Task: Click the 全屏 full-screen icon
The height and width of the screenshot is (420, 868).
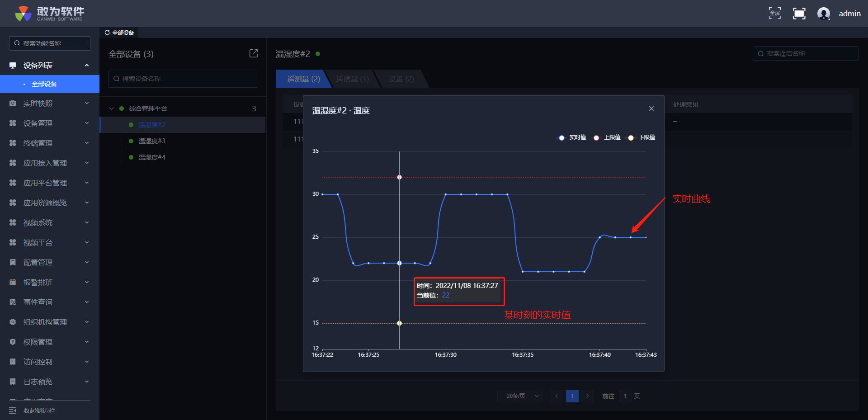Action: click(x=775, y=14)
